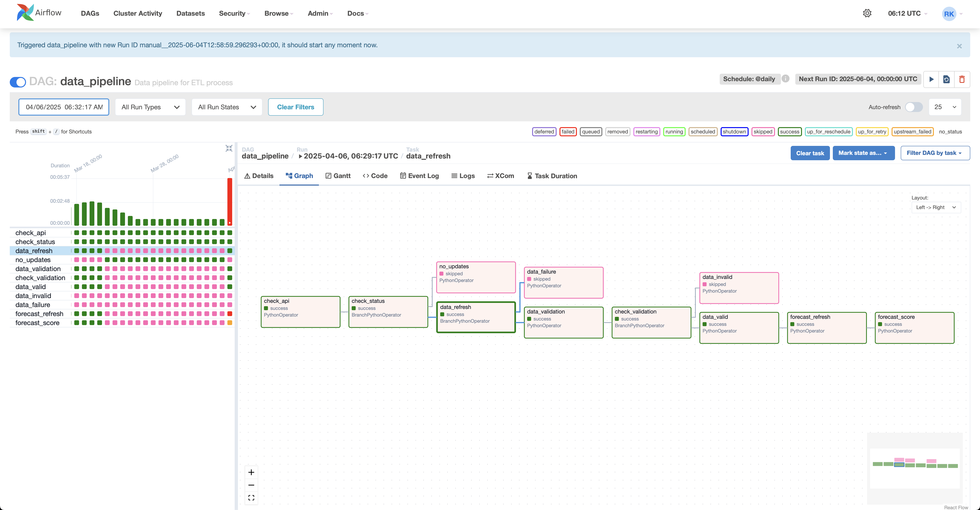Collapse the grid panel using the arrows icon
The height and width of the screenshot is (510, 980).
point(229,148)
